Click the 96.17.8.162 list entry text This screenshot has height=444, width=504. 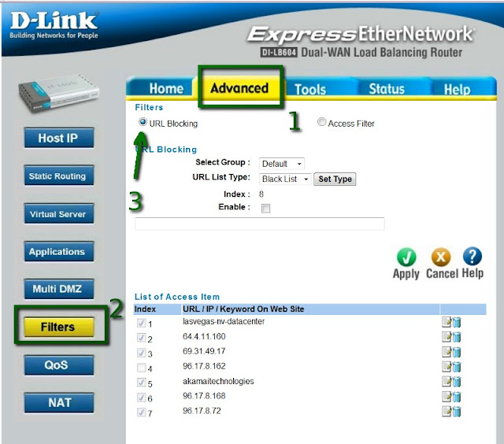coord(204,366)
